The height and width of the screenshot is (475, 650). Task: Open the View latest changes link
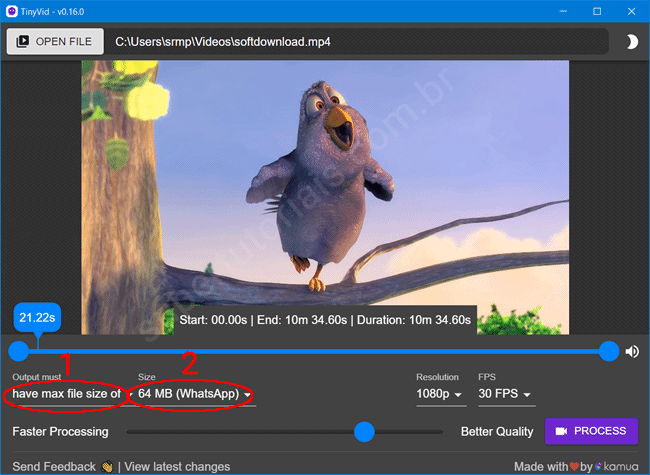pos(177,466)
